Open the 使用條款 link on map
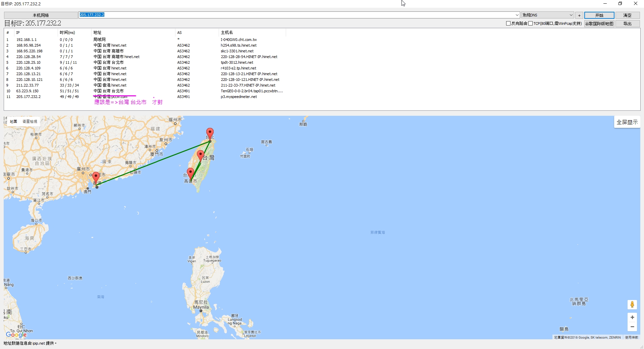This screenshot has width=644, height=349. point(632,337)
